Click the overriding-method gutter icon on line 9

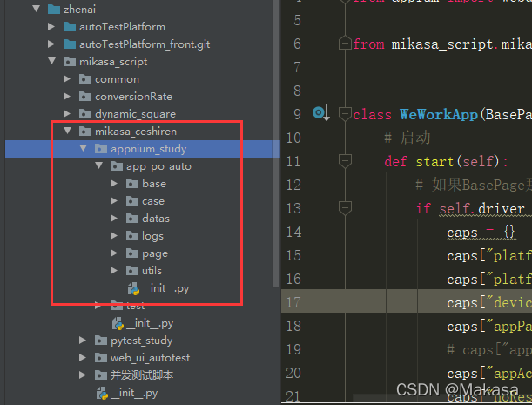(321, 113)
